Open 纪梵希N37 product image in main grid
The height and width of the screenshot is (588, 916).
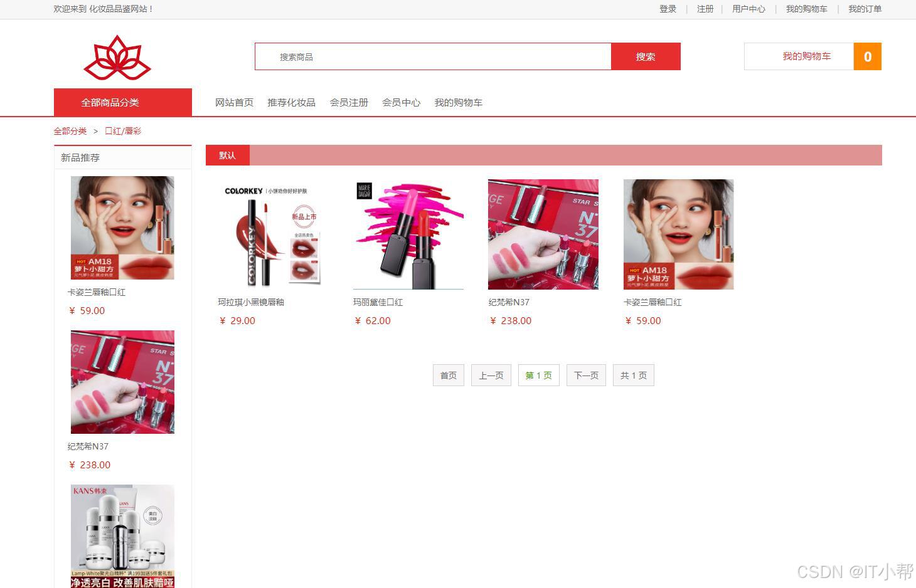coord(543,234)
